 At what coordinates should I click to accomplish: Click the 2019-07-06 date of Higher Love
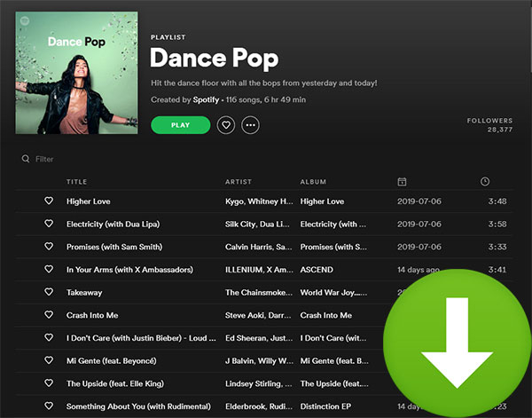419,201
